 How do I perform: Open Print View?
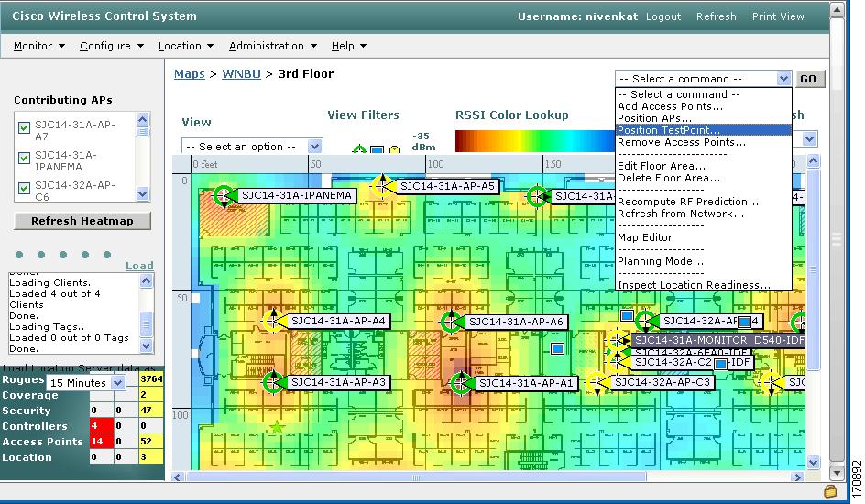tap(778, 16)
